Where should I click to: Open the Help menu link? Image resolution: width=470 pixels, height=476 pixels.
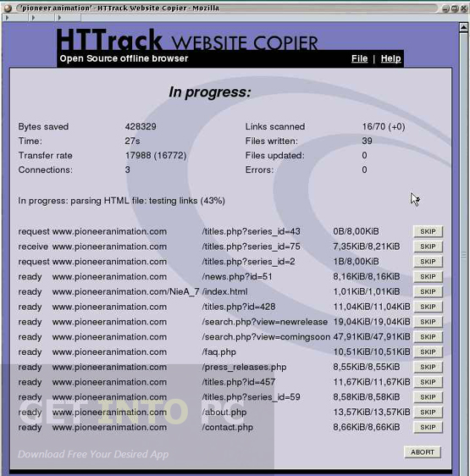tap(390, 58)
